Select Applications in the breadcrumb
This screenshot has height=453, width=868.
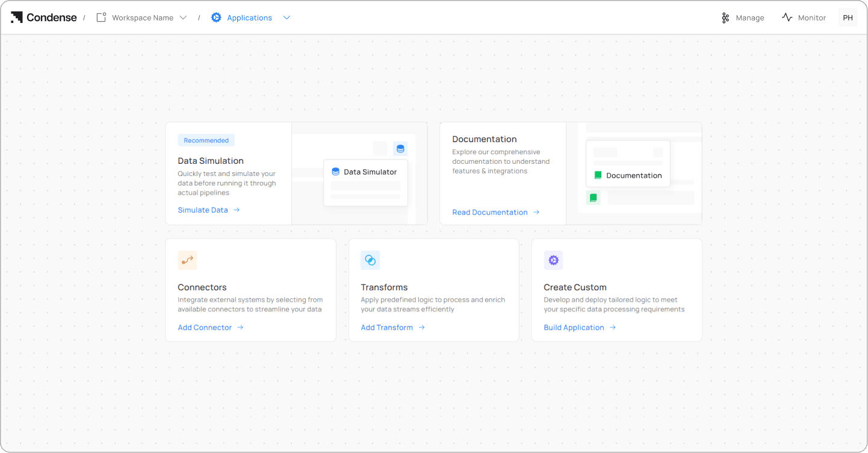click(x=250, y=18)
